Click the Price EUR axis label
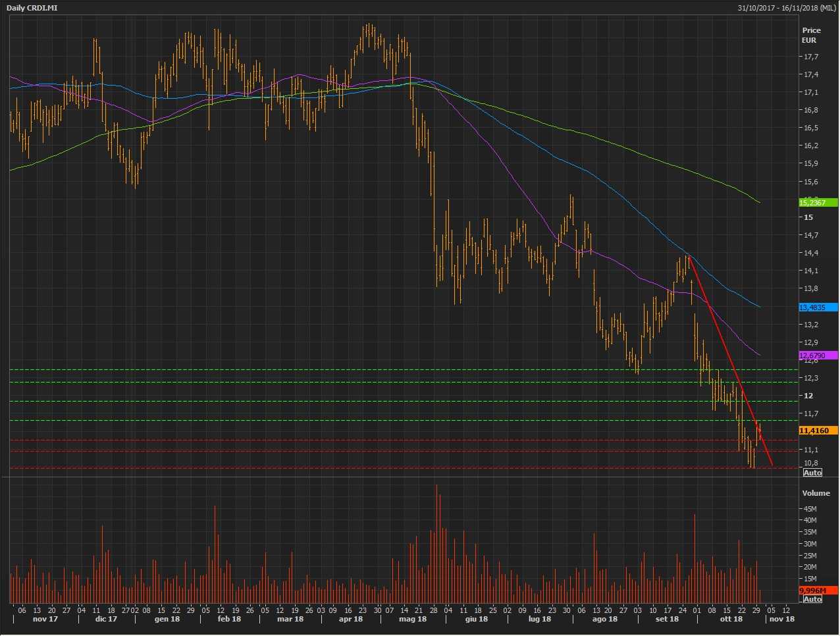Image resolution: width=840 pixels, height=636 pixels. 810,35
